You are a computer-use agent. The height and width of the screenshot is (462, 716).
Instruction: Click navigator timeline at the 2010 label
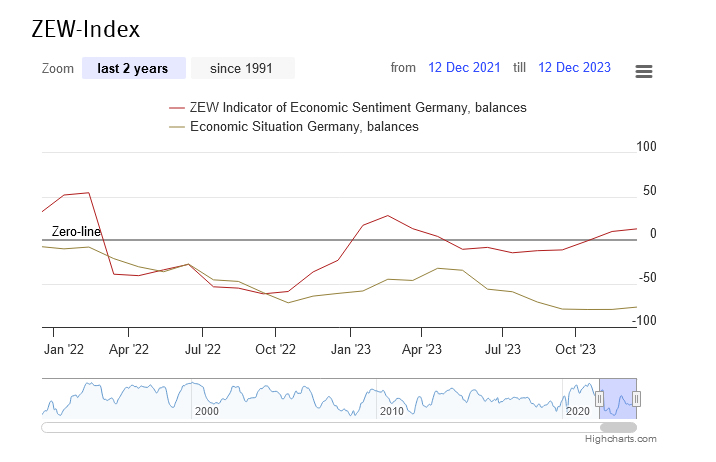[x=391, y=411]
